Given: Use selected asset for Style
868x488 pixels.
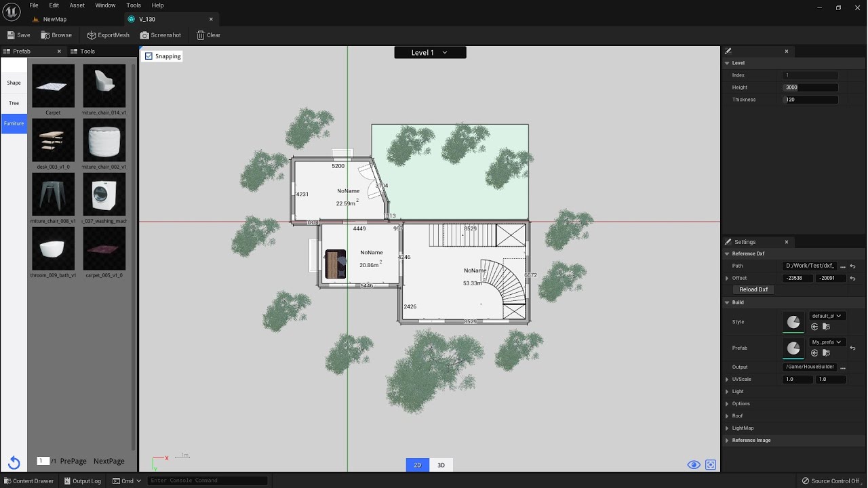Looking at the screenshot, I should tap(814, 327).
